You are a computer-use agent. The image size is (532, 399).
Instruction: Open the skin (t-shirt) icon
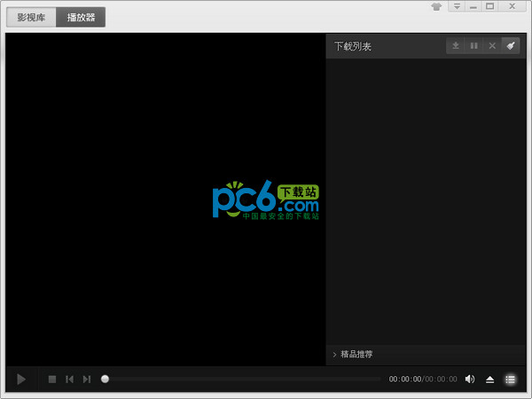tap(436, 7)
